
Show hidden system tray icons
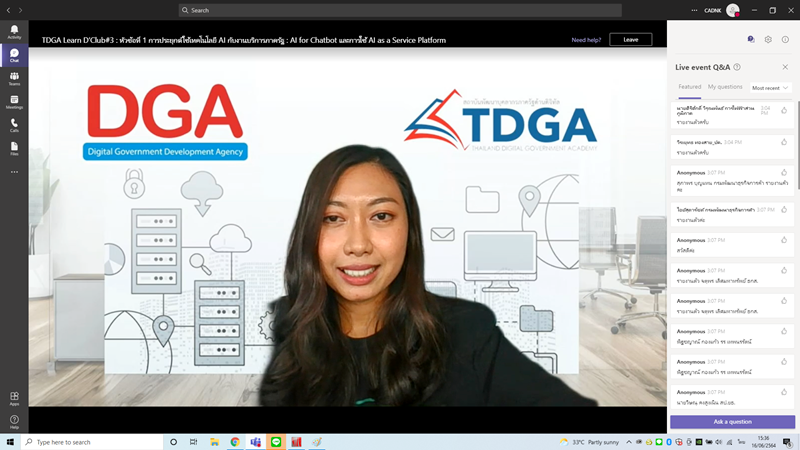click(x=629, y=442)
